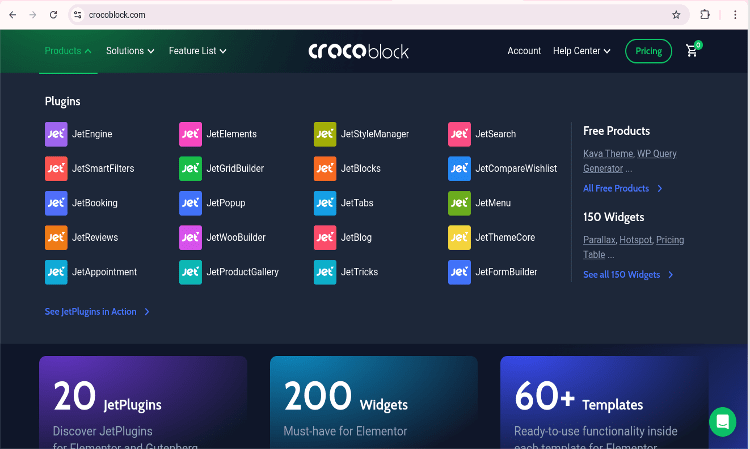View site information icon in address bar

(77, 15)
